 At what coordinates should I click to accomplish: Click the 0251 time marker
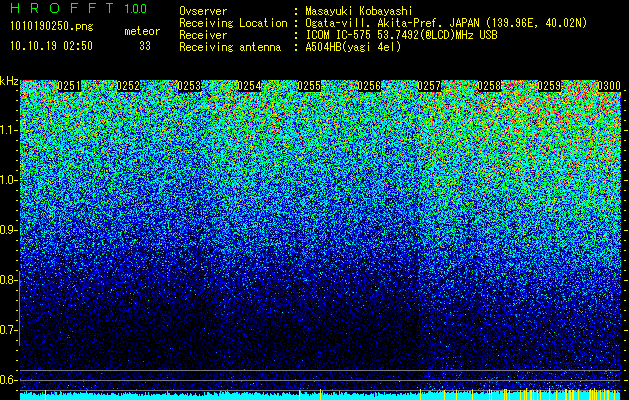point(69,86)
